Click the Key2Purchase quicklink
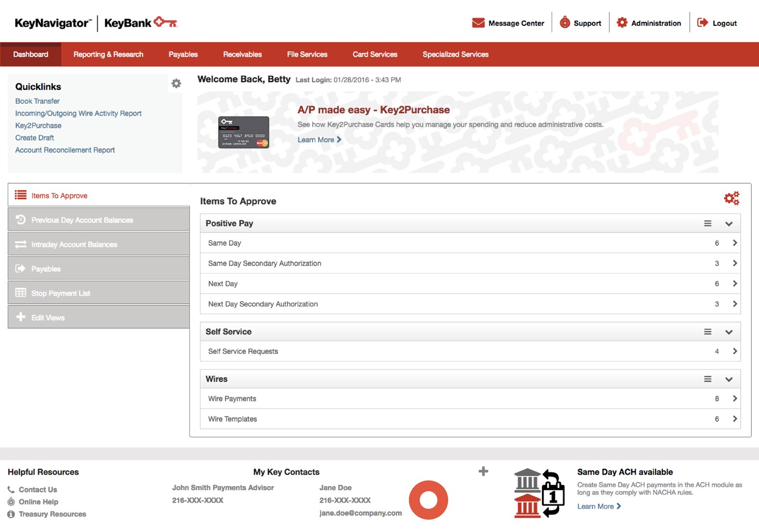 click(38, 125)
